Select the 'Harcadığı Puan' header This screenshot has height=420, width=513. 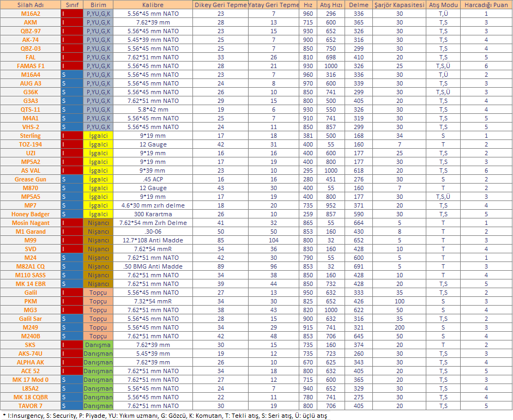(486, 5)
